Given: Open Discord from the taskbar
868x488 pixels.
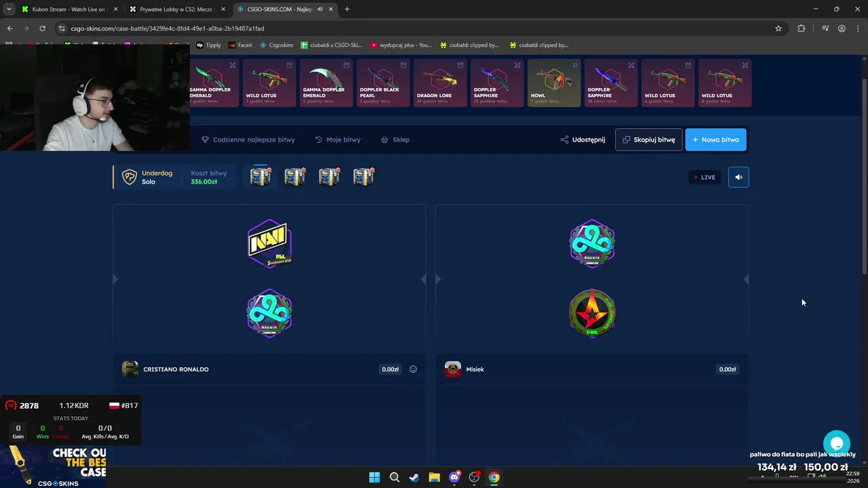Looking at the screenshot, I should click(x=454, y=477).
